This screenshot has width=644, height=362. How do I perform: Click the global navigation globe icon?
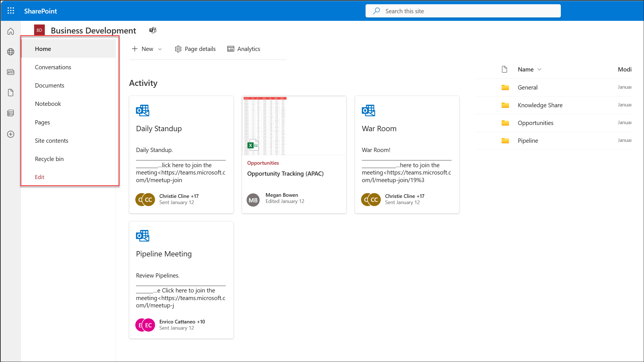pyautogui.click(x=11, y=52)
